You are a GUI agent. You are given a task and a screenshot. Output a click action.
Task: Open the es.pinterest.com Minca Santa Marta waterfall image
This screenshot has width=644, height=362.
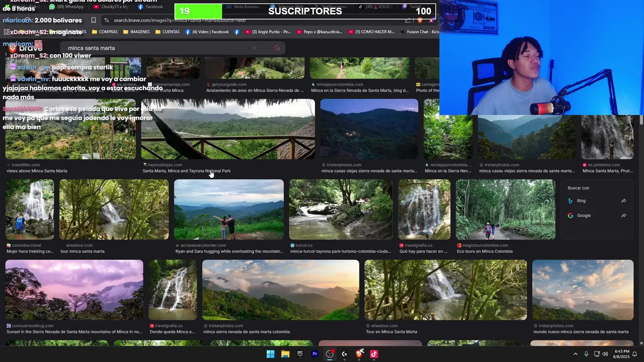607,137
